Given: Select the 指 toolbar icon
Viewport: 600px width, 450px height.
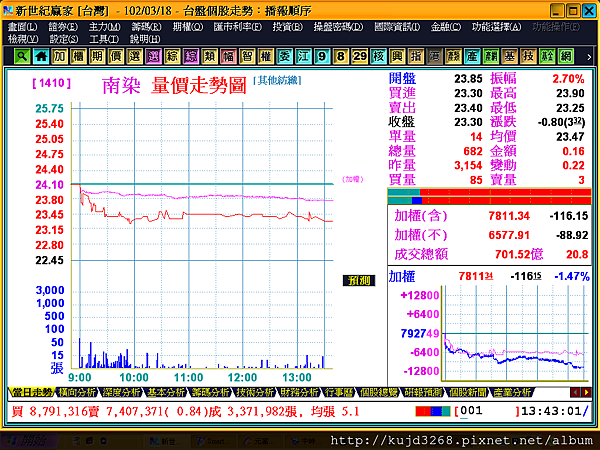Looking at the screenshot, I should point(416,57).
